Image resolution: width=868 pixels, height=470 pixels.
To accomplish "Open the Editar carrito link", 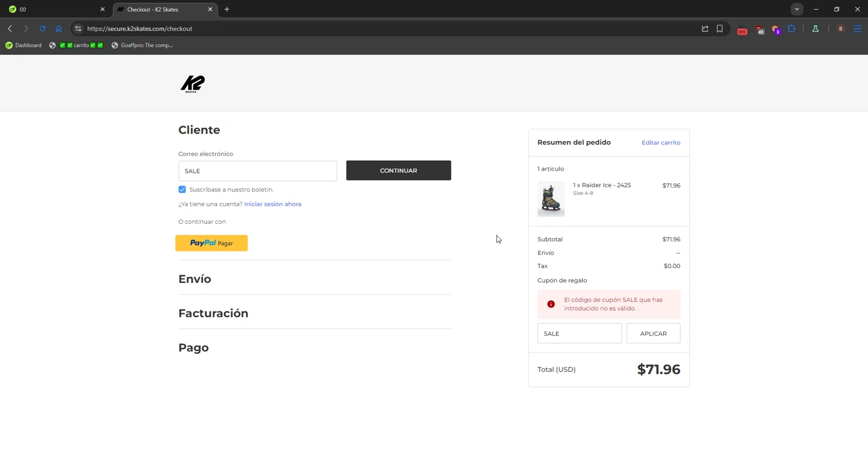I will point(661,143).
